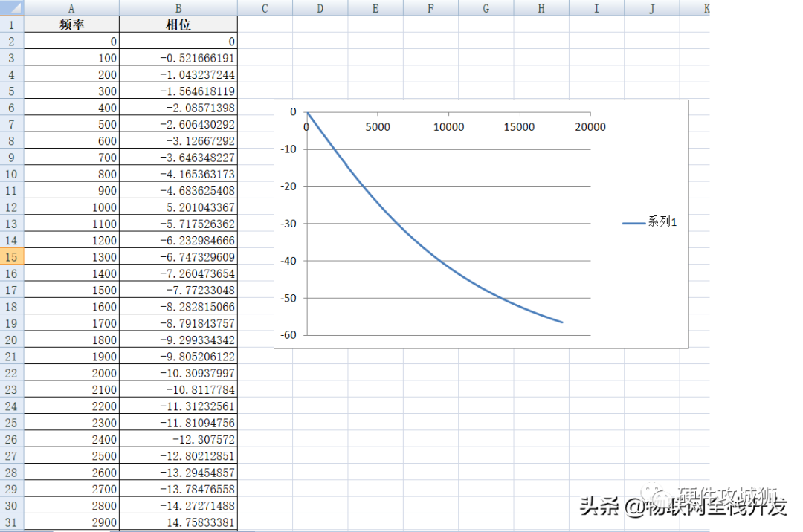Select cell with frequency 1400
This screenshot has height=532, width=803.
point(71,273)
